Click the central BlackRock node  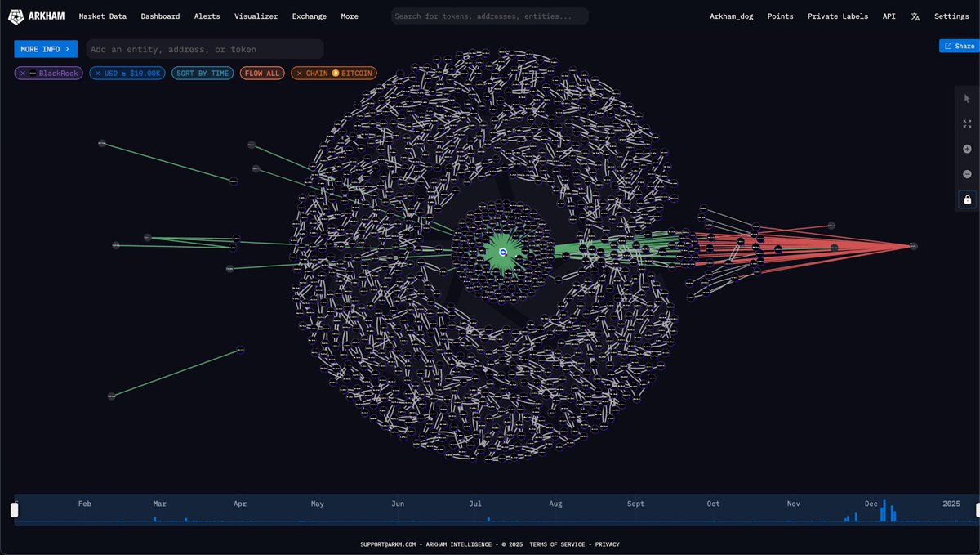coord(503,253)
